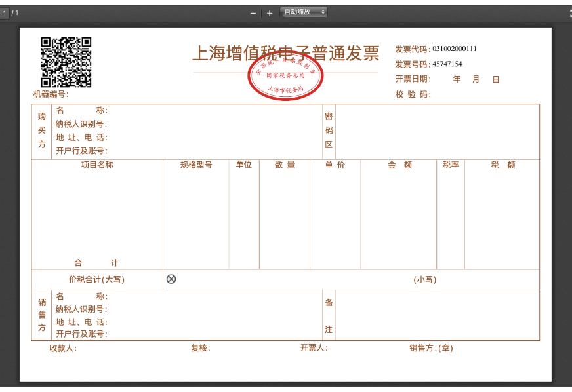Click the 规格型号 column header
The image size is (572, 392).
point(196,165)
